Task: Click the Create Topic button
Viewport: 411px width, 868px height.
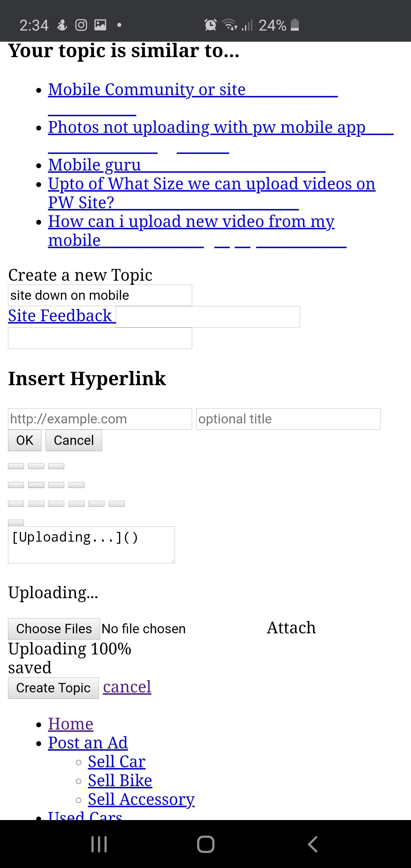Action: pyautogui.click(x=53, y=688)
